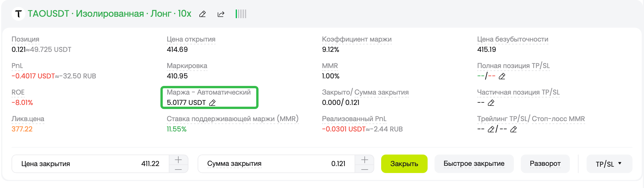The image size is (644, 188).
Task: Trigger the Разворот action
Action: coord(545,163)
